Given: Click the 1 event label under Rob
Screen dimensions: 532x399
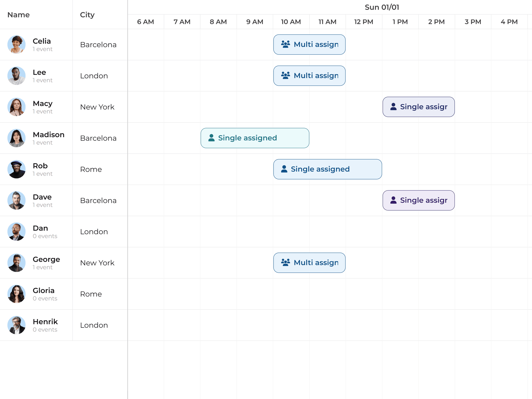Looking at the screenshot, I should (x=42, y=174).
